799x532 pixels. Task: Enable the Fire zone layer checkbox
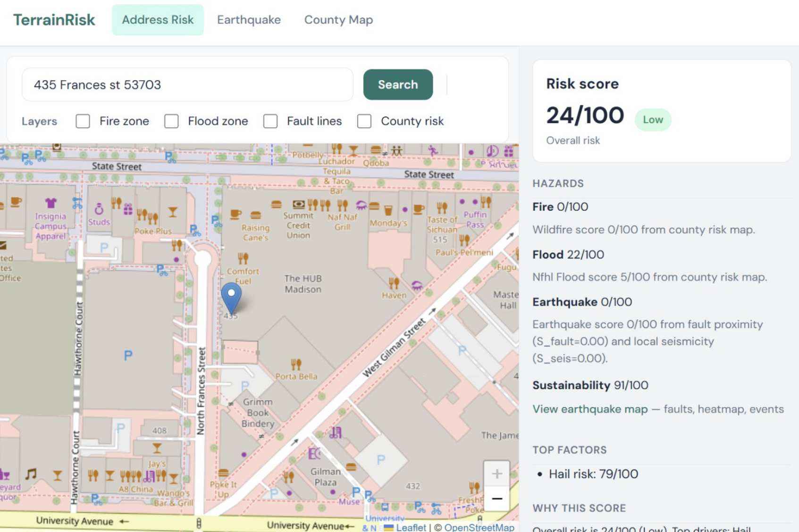click(x=83, y=121)
